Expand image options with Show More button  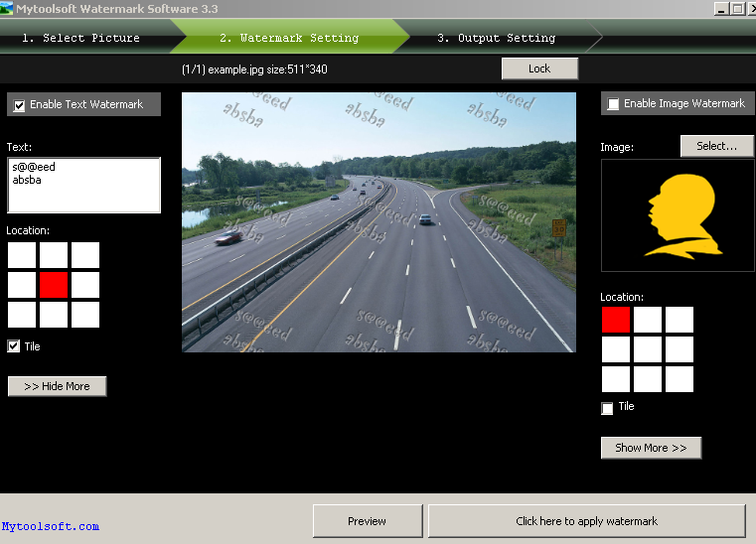651,448
